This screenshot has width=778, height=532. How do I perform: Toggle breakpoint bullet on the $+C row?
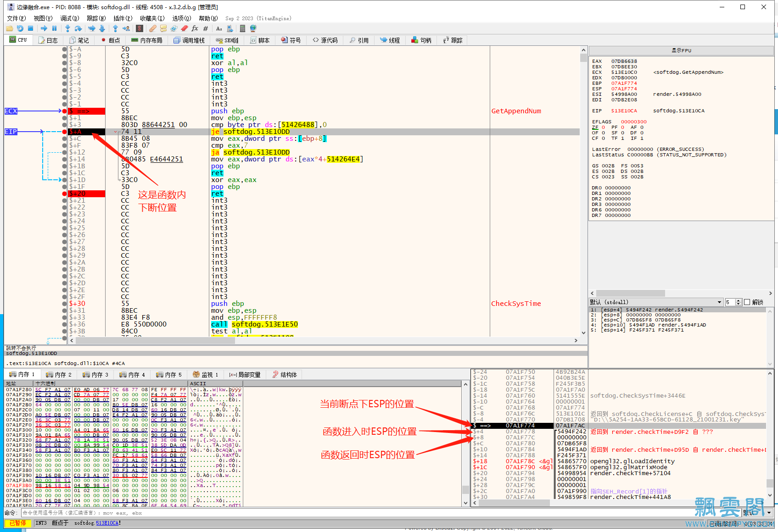64,139
